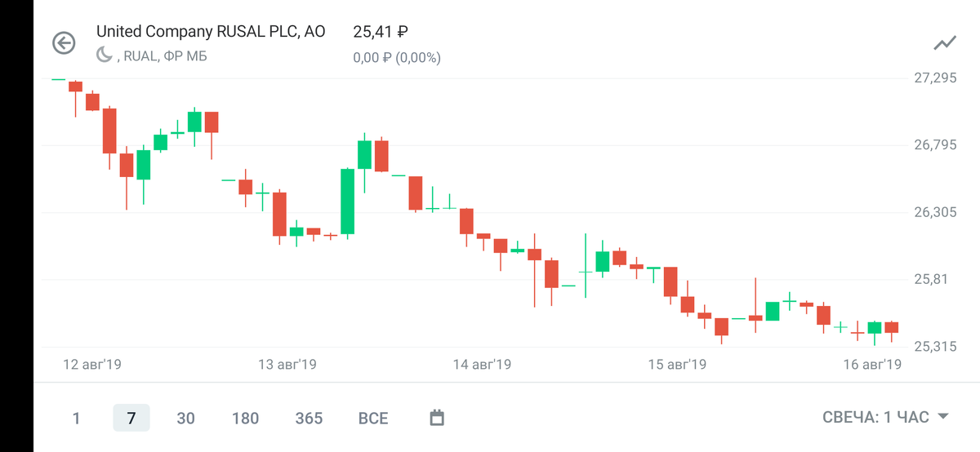This screenshot has height=452, width=980.
Task: Click the 26,795 price axis label
Action: 934,145
